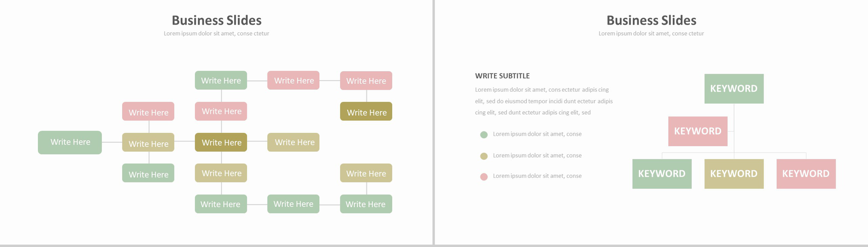
Task: Select the large leftmost green "Write Here" box
Action: (70, 143)
